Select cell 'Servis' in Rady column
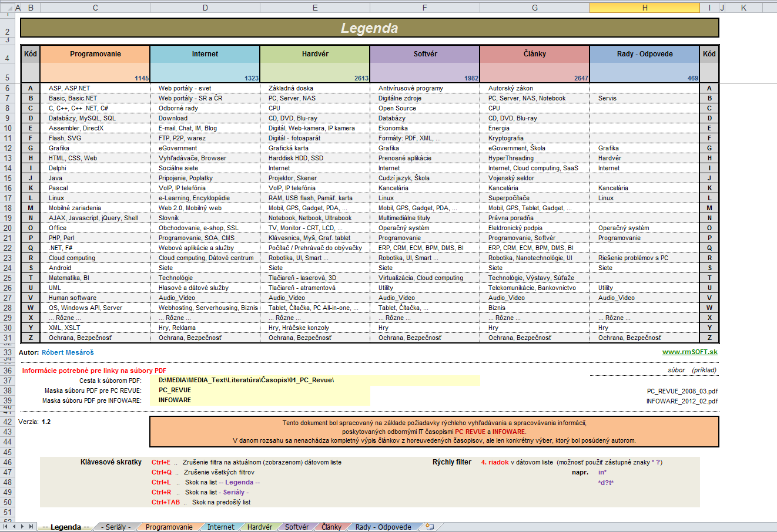This screenshot has width=777, height=532. point(645,98)
